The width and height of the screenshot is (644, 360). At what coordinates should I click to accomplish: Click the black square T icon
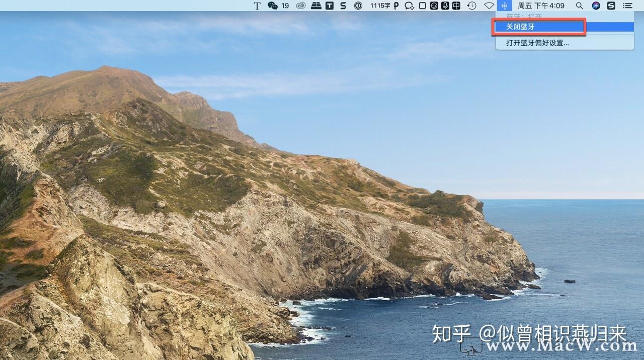tap(330, 6)
